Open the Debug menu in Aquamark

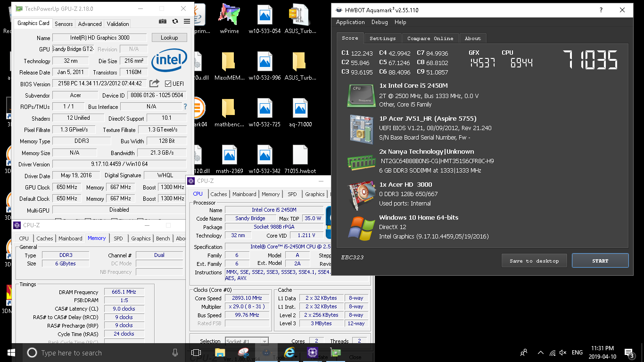380,22
